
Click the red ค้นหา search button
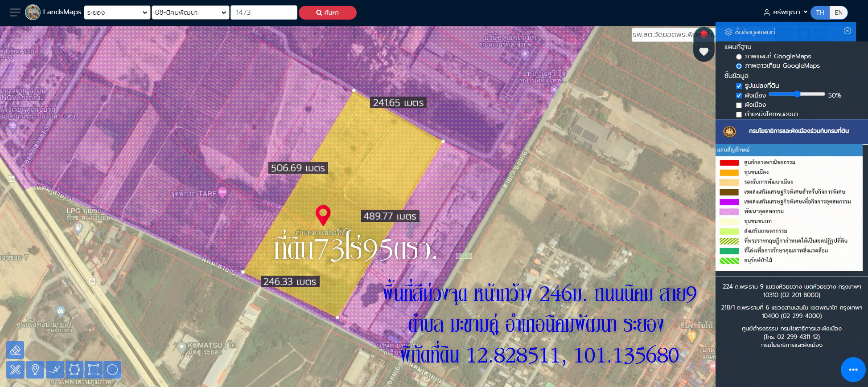pyautogui.click(x=327, y=12)
